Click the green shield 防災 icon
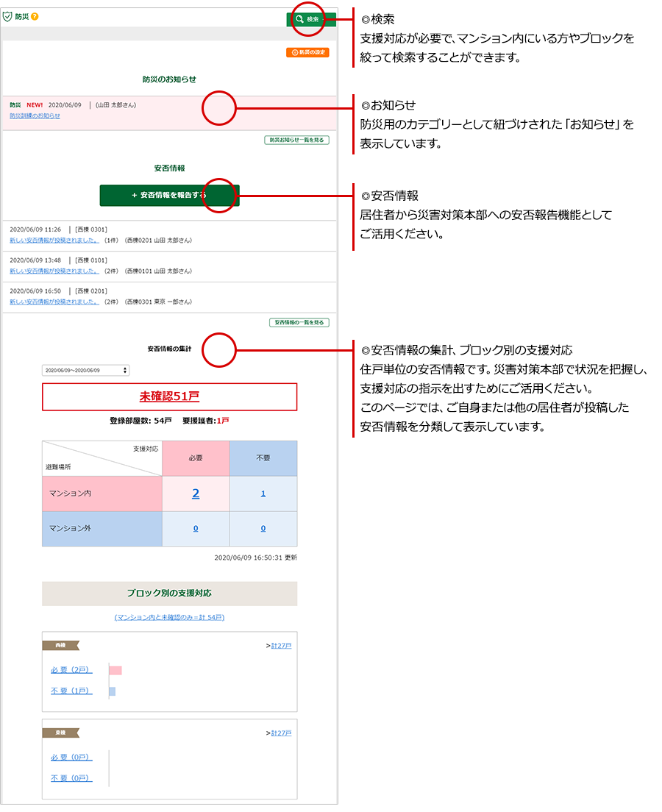This screenshot has width=662, height=812. 7,16
